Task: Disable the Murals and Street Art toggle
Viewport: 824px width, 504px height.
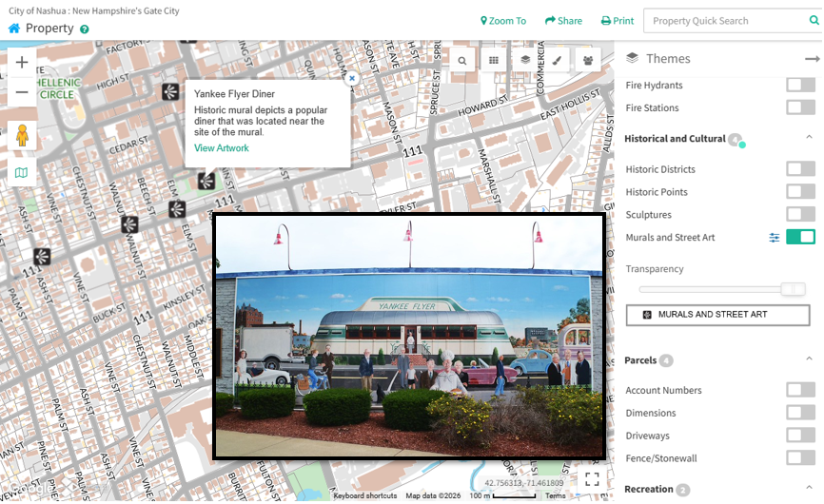Action: click(801, 237)
